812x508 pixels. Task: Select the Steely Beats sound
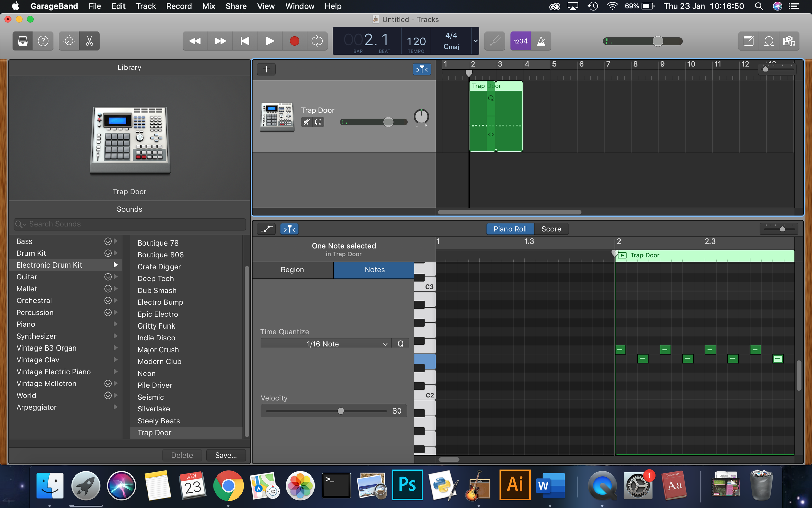click(x=158, y=421)
